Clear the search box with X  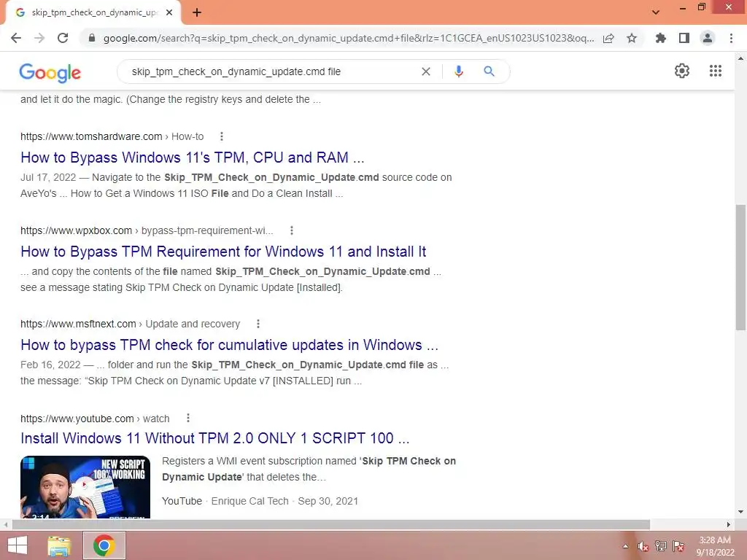coord(426,71)
